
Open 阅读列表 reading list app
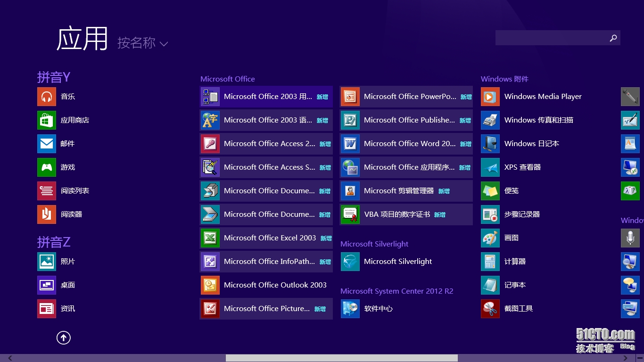[63, 191]
